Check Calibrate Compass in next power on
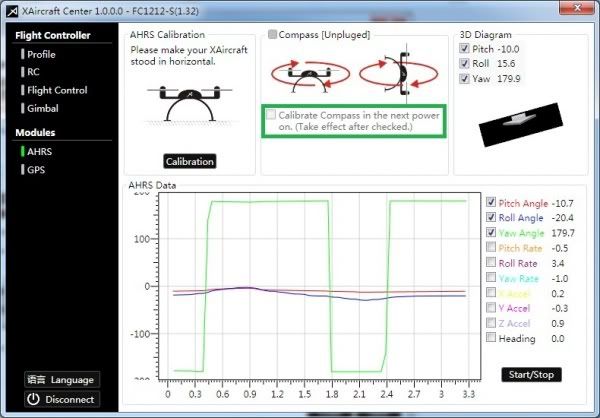The height and width of the screenshot is (418, 600). [271, 114]
